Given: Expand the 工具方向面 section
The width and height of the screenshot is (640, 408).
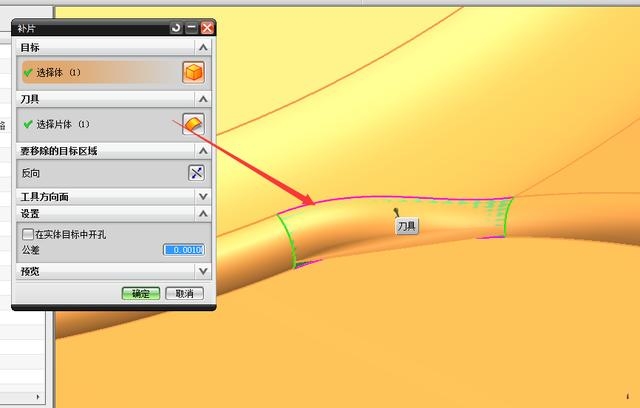Looking at the screenshot, I should tap(203, 197).
